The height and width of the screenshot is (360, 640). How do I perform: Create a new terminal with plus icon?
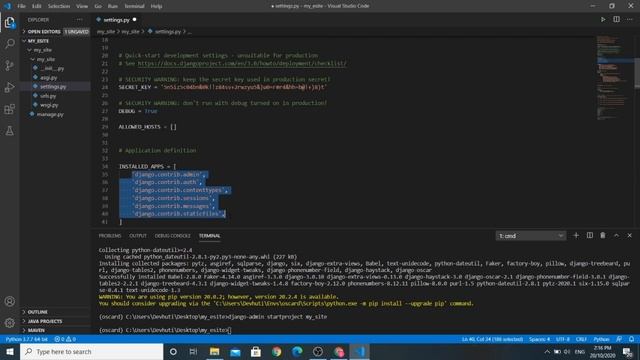[576, 236]
